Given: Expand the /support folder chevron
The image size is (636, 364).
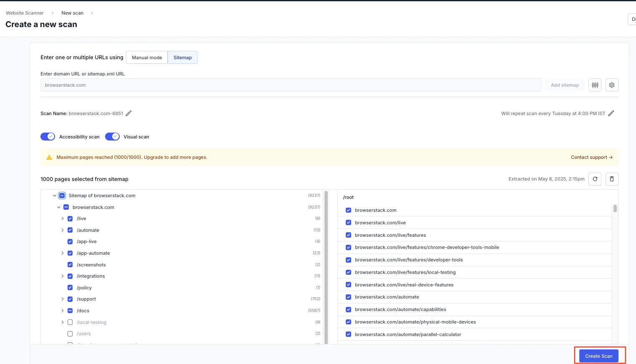Looking at the screenshot, I should click(x=63, y=299).
